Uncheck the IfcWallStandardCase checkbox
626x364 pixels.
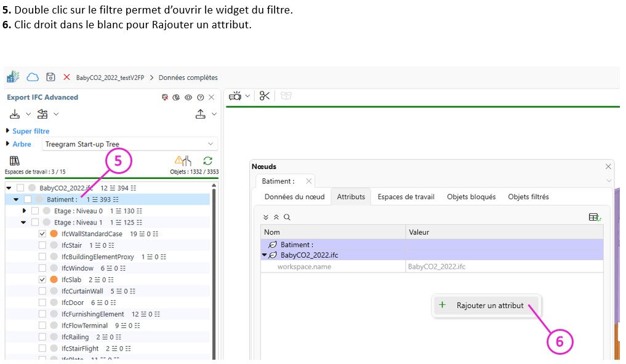42,234
